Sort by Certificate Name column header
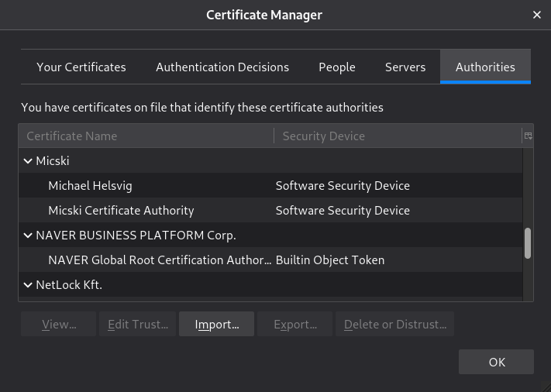The image size is (551, 392). point(146,136)
